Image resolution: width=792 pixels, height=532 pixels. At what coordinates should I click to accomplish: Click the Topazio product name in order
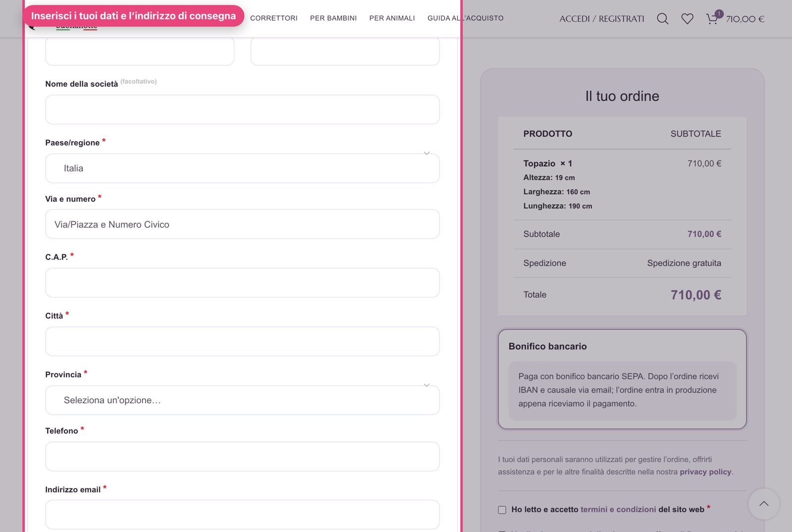pos(539,163)
